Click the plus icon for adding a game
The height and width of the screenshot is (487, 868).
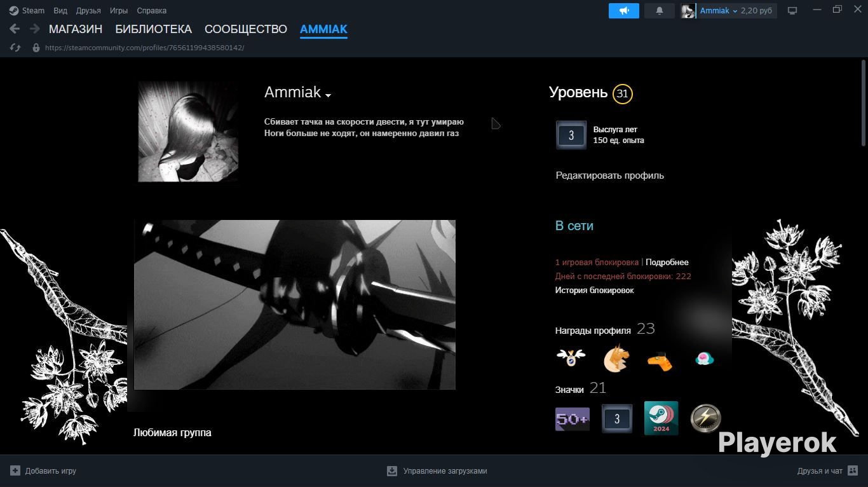click(x=15, y=471)
